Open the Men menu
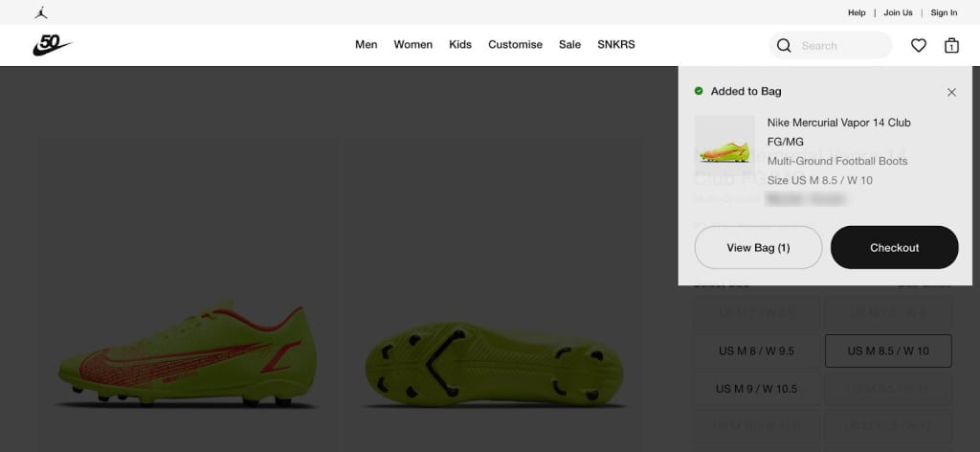The height and width of the screenshot is (452, 980). tap(367, 44)
